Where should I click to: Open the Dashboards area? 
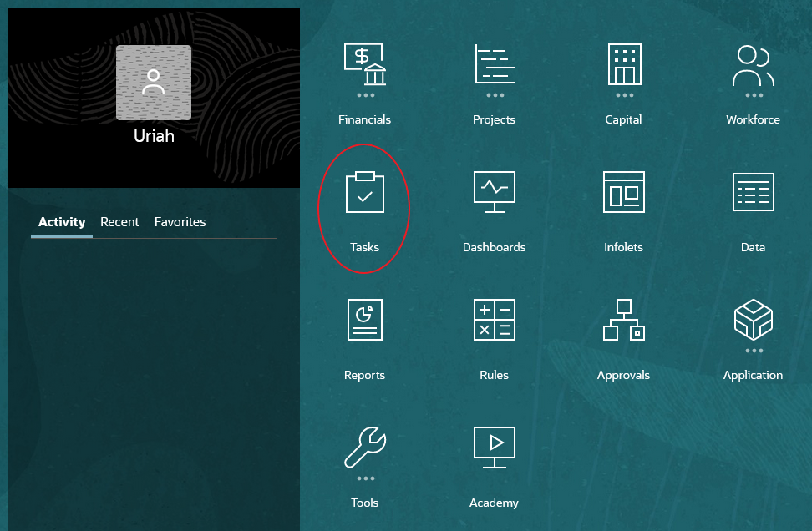click(x=494, y=192)
